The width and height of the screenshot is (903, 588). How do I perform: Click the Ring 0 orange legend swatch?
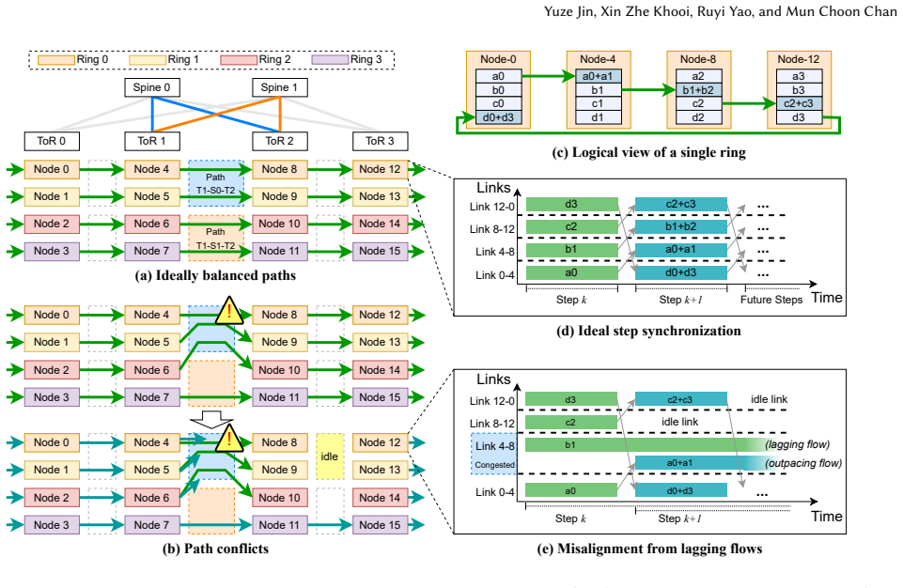point(55,60)
